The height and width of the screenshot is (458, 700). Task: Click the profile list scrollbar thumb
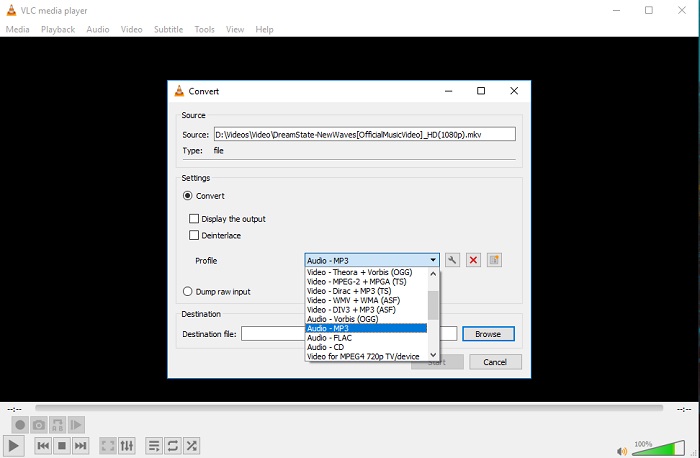pos(433,305)
